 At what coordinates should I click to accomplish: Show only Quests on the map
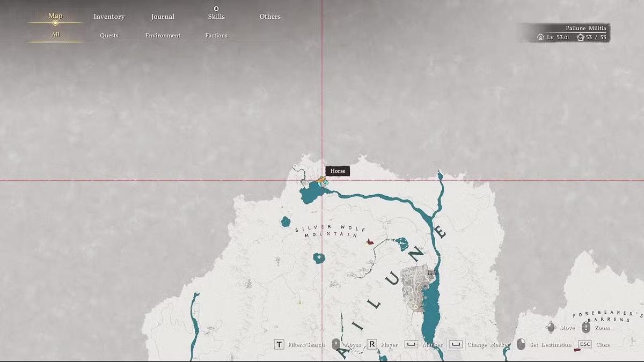point(109,35)
